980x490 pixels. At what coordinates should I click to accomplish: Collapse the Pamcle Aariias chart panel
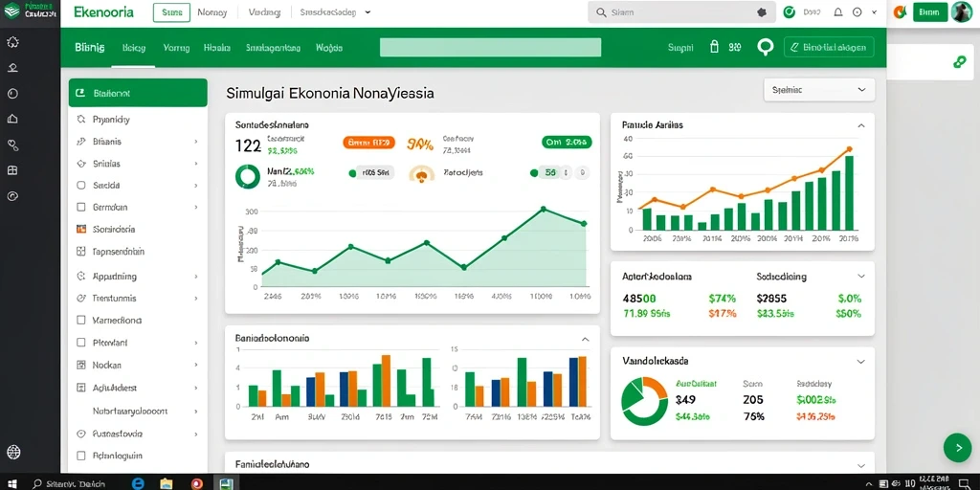(x=861, y=125)
